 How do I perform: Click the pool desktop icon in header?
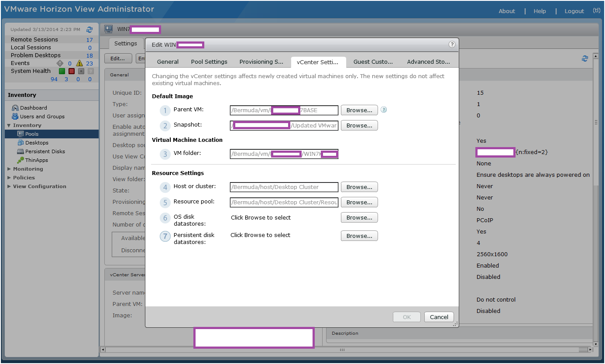(x=109, y=29)
